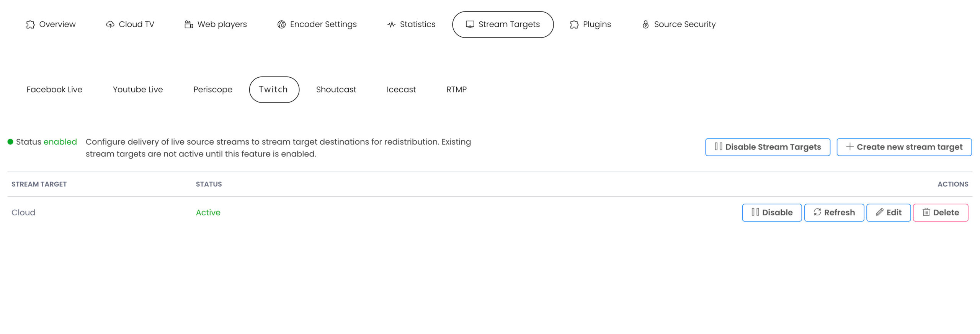Click the Statistics pulse icon
This screenshot has width=980, height=334.
coord(391,25)
